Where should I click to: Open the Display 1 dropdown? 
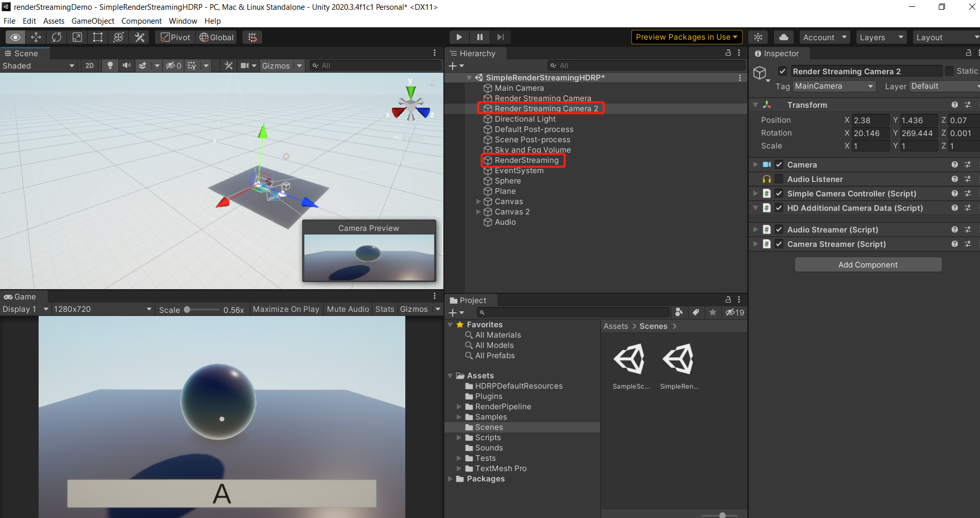[25, 309]
